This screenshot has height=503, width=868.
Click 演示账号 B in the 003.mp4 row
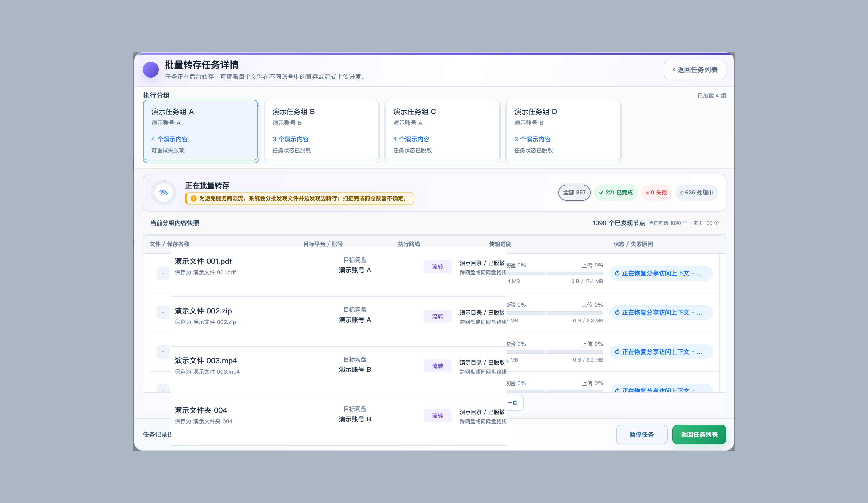coord(355,370)
